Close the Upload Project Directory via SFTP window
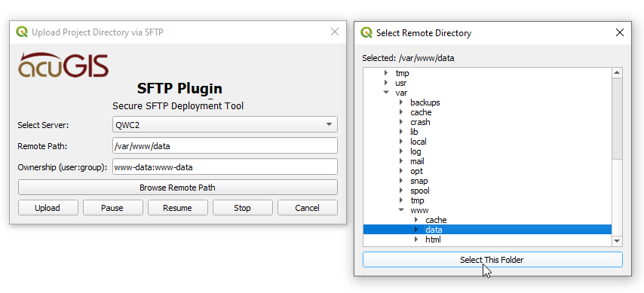The image size is (644, 293). (335, 32)
